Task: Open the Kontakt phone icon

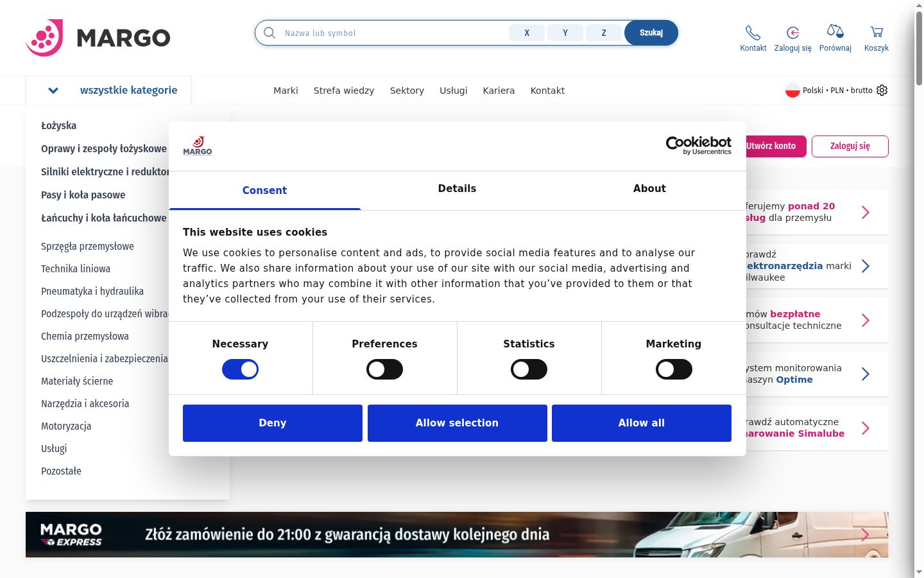Action: [x=753, y=33]
